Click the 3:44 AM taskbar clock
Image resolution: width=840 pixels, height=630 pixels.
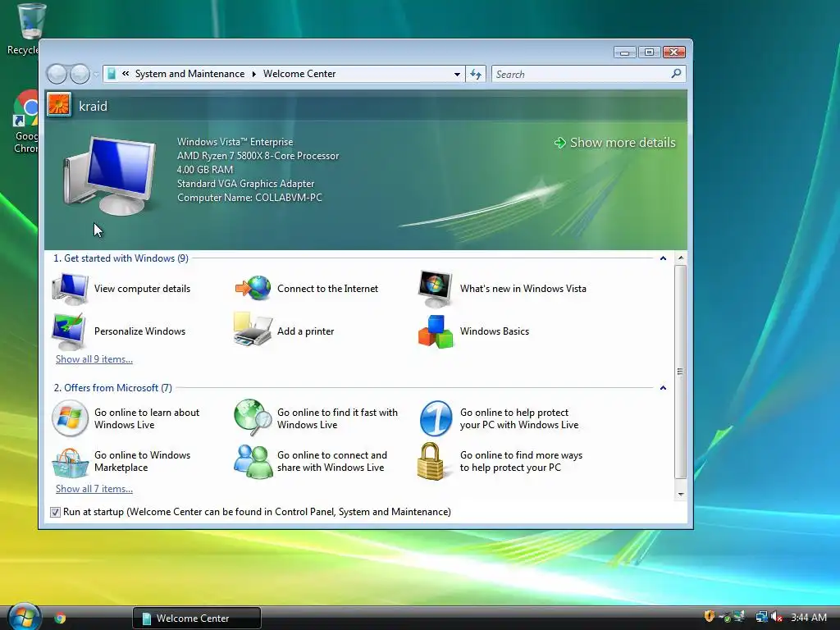point(809,617)
